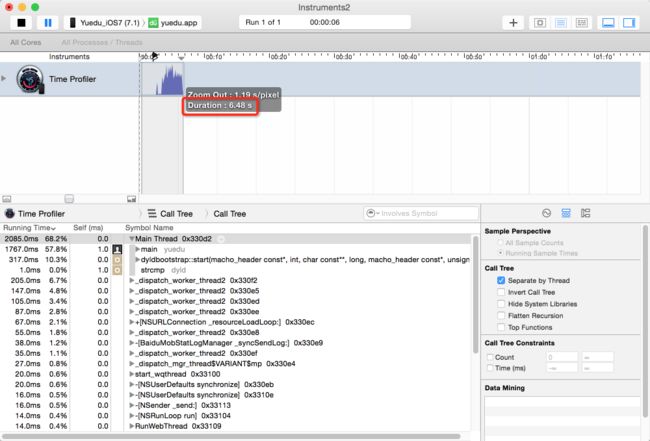The image size is (650, 441).
Task: Collapse the Main Thread 0x330d2 row
Action: pyautogui.click(x=131, y=239)
